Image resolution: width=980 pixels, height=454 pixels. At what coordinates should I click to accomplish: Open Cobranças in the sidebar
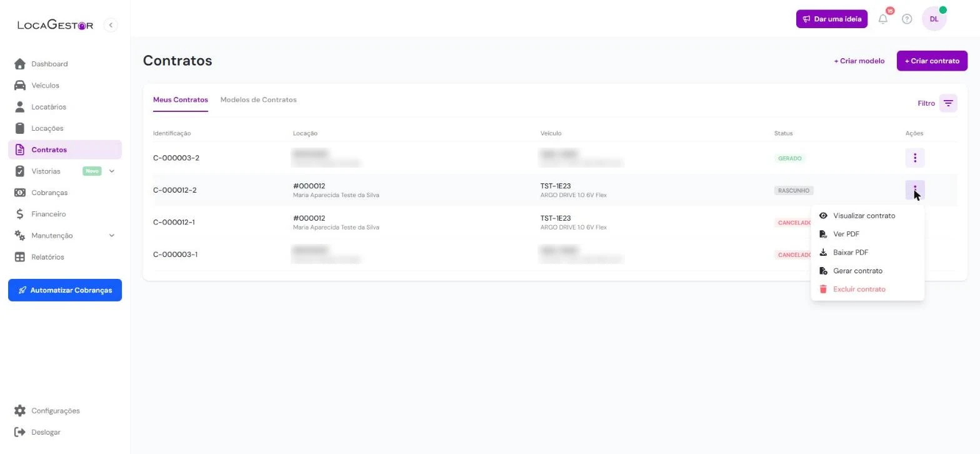[x=65, y=193]
